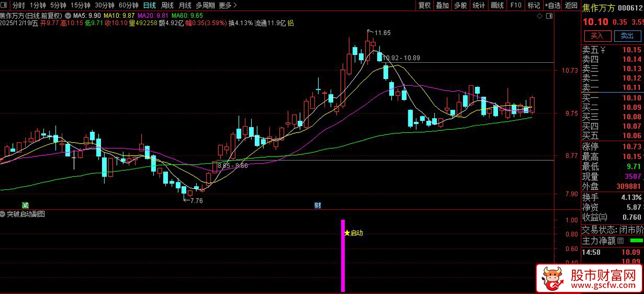Click the 卖四 ask row
This screenshot has width=644, height=294.
[x=613, y=60]
